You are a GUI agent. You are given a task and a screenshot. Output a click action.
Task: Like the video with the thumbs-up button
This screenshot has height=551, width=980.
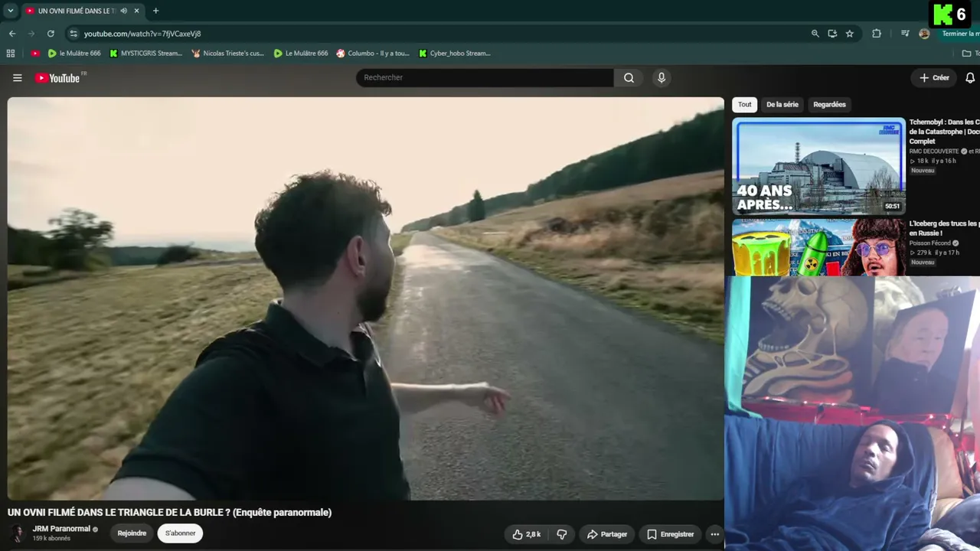pyautogui.click(x=527, y=534)
